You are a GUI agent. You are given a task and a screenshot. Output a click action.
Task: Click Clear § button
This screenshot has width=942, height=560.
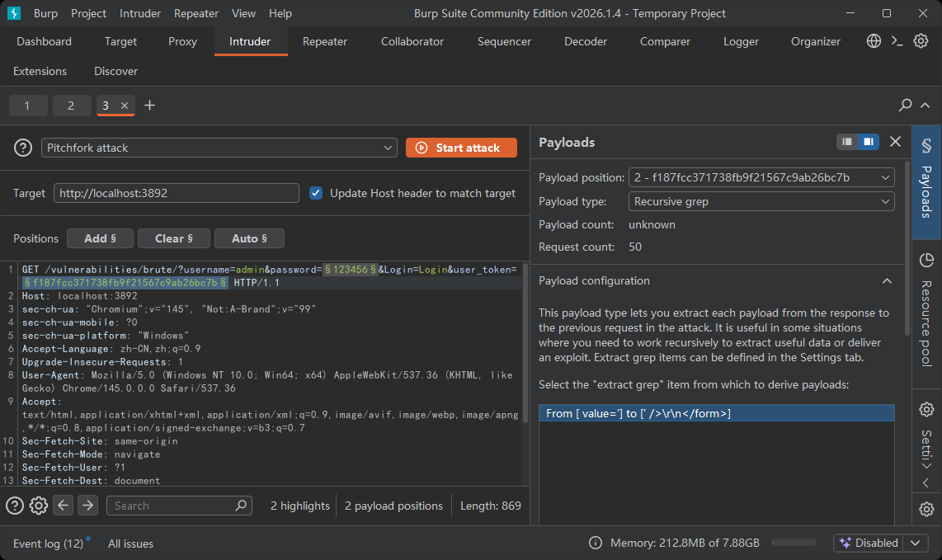(174, 238)
